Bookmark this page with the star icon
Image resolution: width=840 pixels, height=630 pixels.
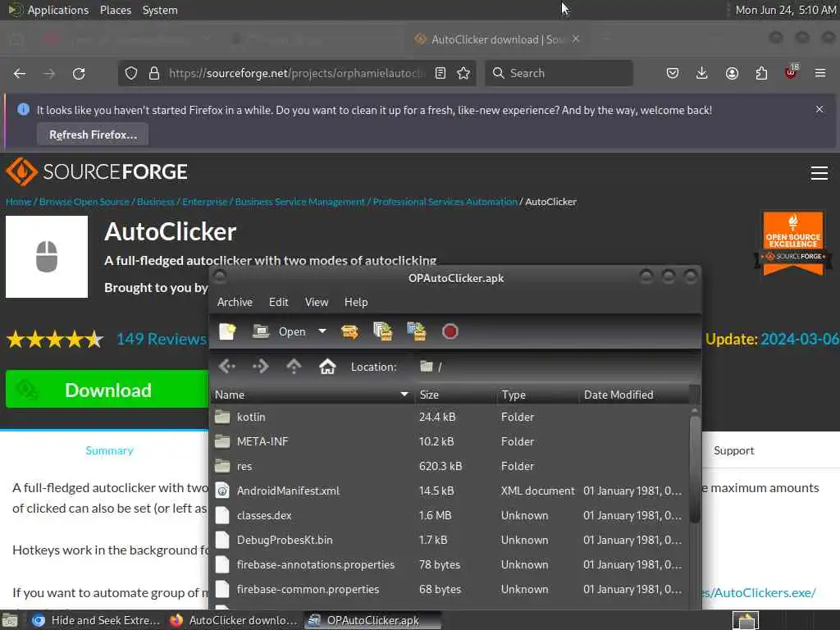[x=464, y=73]
